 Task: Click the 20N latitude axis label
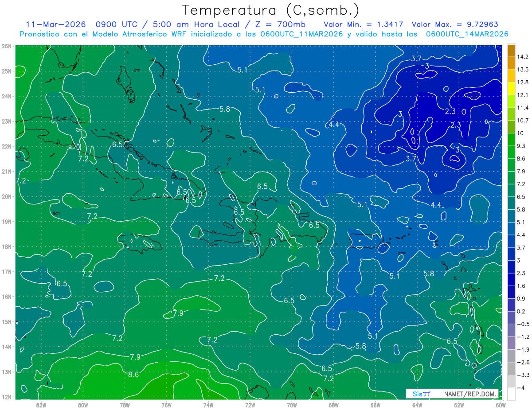[6, 196]
